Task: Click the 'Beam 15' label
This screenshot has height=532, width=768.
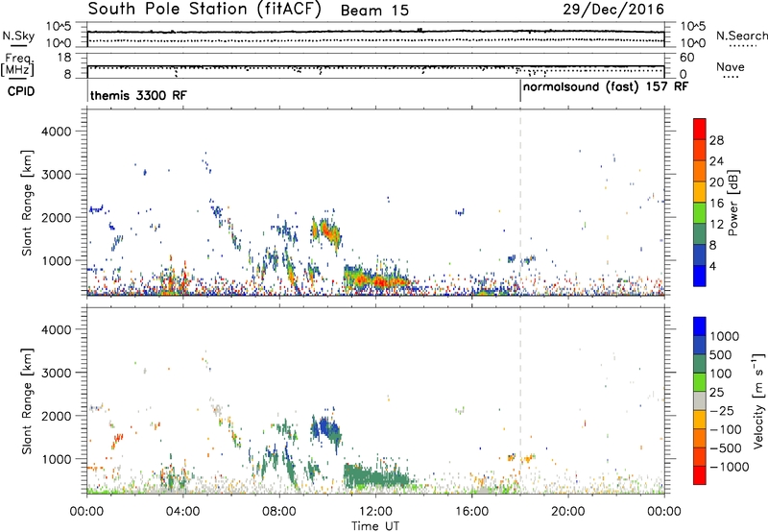Action: point(374,11)
